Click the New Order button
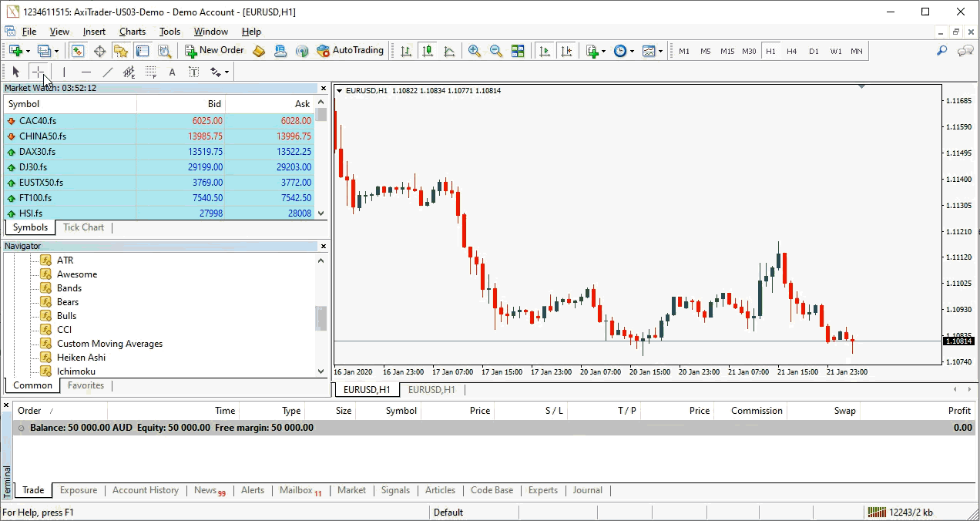Image resolution: width=980 pixels, height=521 pixels. coord(214,51)
